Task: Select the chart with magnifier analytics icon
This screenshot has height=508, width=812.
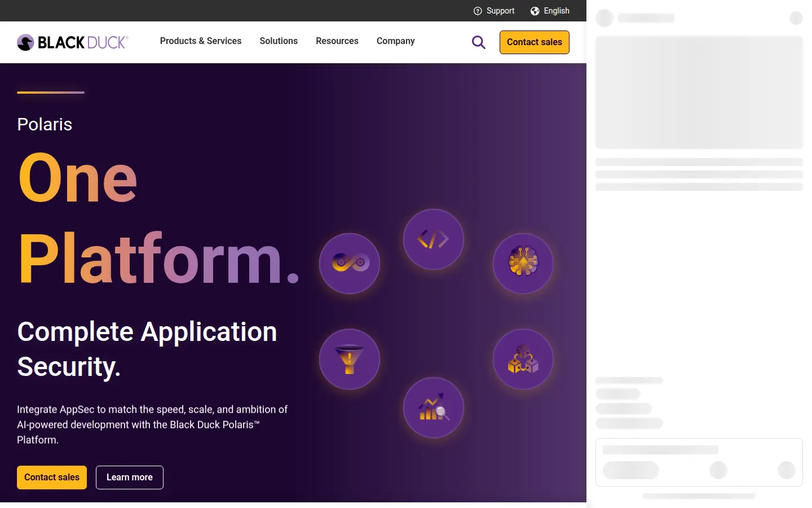Action: 434,408
